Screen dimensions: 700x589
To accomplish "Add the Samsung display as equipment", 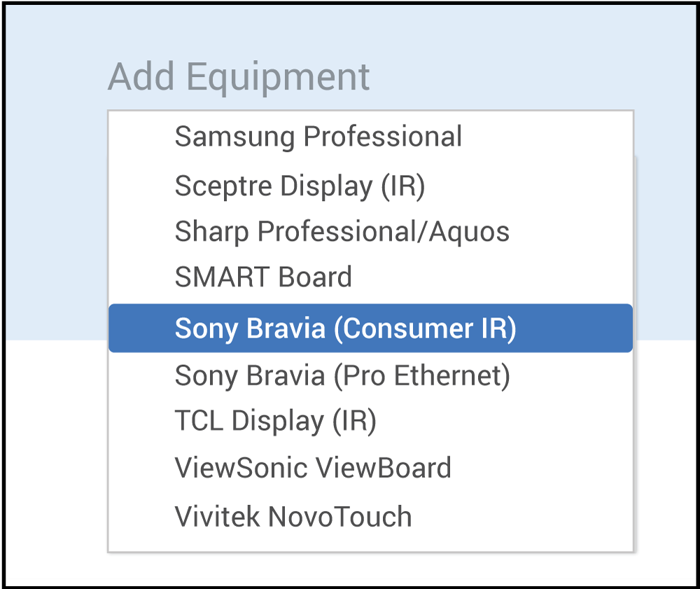I will tap(318, 137).
